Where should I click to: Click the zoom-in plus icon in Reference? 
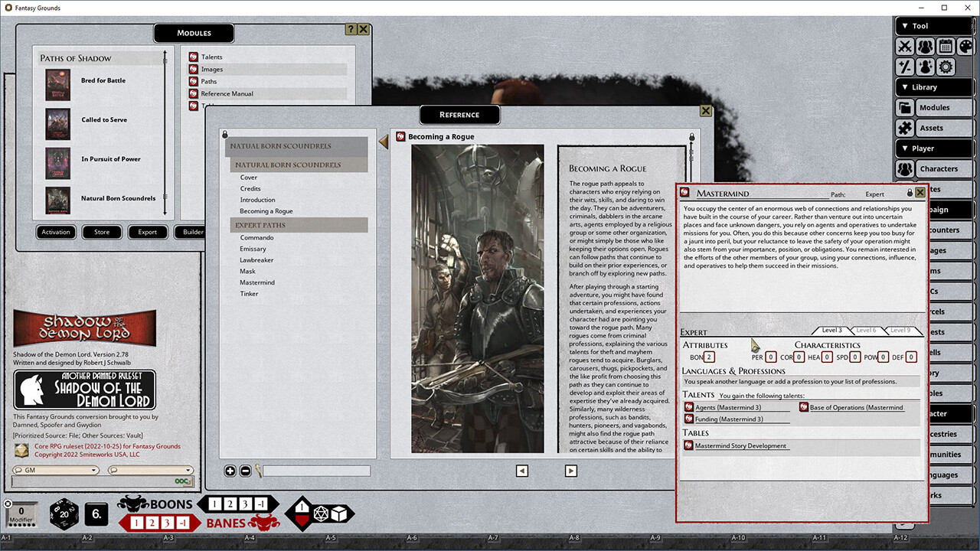click(230, 471)
